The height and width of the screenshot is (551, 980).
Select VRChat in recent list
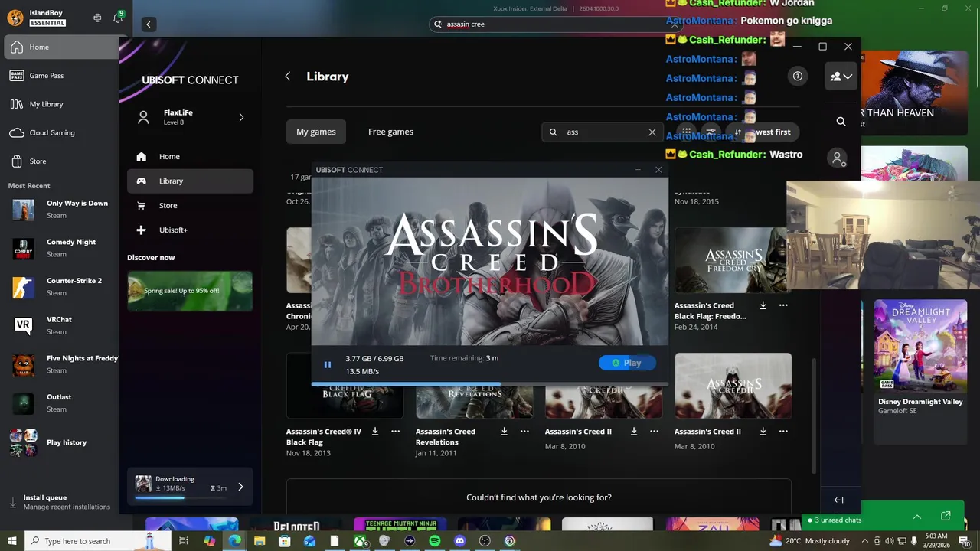click(x=61, y=326)
